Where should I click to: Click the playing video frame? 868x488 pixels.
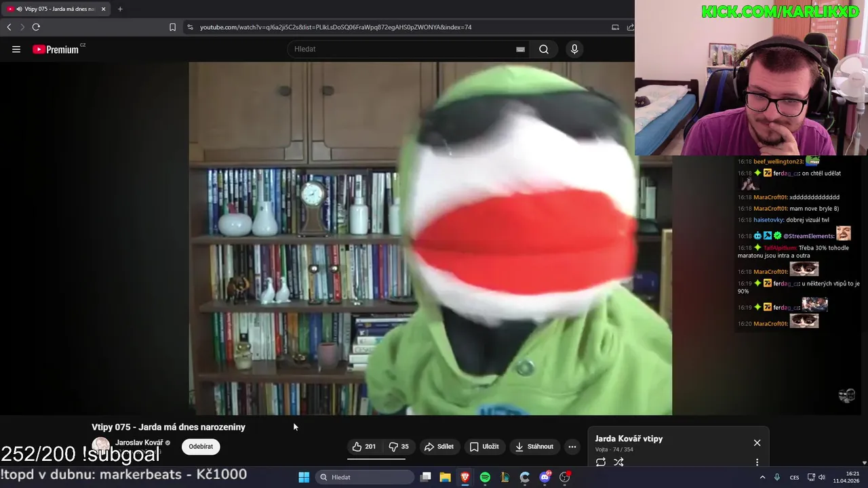tap(430, 238)
